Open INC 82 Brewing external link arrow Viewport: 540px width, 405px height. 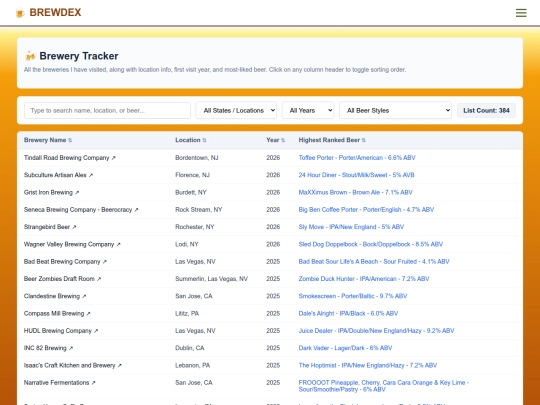click(x=71, y=348)
